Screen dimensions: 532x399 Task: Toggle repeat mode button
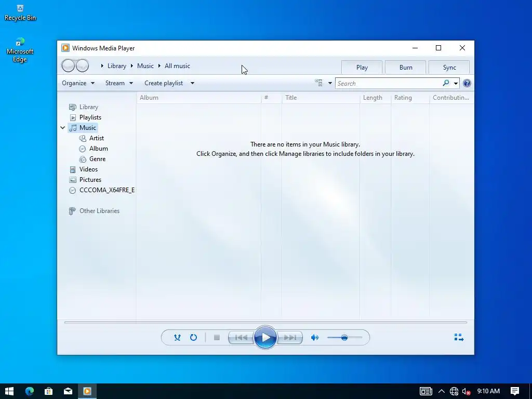tap(193, 337)
